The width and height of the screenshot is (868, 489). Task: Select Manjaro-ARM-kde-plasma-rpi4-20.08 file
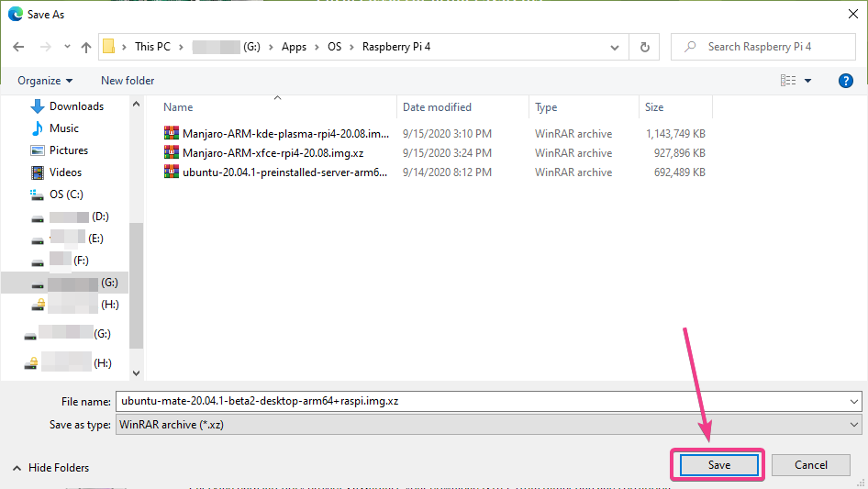pyautogui.click(x=285, y=133)
